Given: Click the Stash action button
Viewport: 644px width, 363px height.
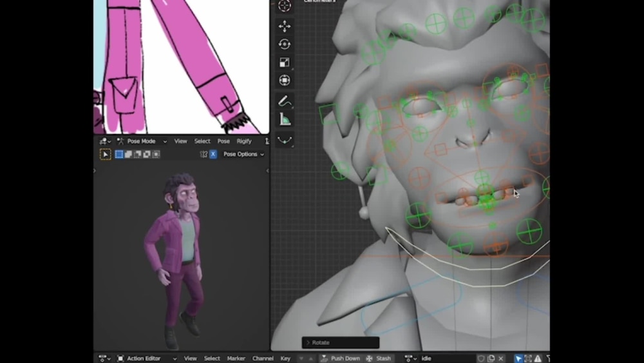Looking at the screenshot, I should (x=379, y=358).
